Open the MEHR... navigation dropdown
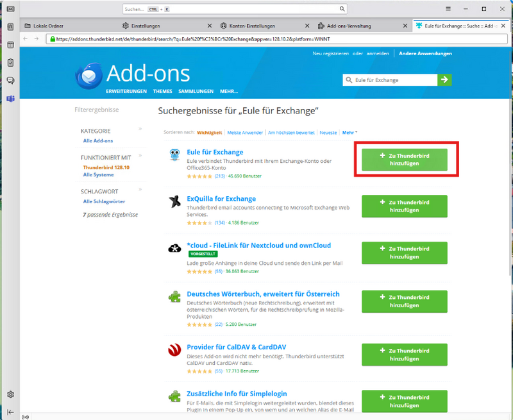513x420 pixels. tap(229, 91)
